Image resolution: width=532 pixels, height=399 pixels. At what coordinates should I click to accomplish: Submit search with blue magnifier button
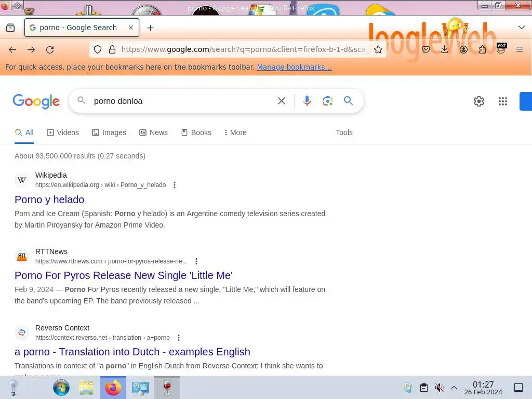348,101
